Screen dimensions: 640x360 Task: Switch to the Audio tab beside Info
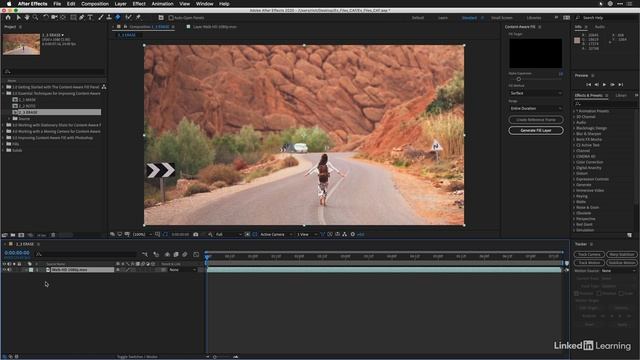pyautogui.click(x=600, y=27)
